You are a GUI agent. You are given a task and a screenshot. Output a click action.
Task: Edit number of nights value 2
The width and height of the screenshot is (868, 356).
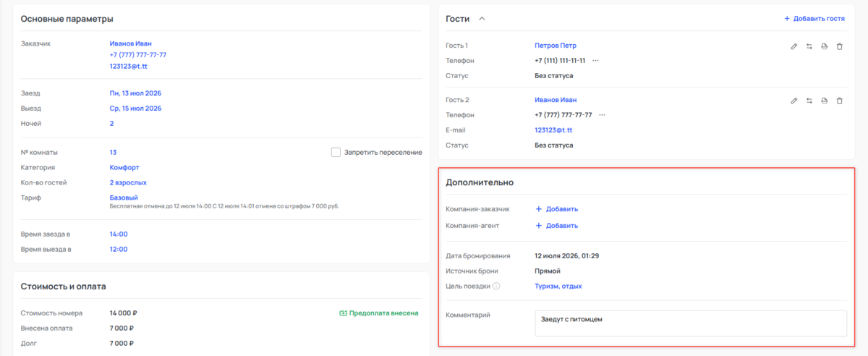tap(112, 124)
